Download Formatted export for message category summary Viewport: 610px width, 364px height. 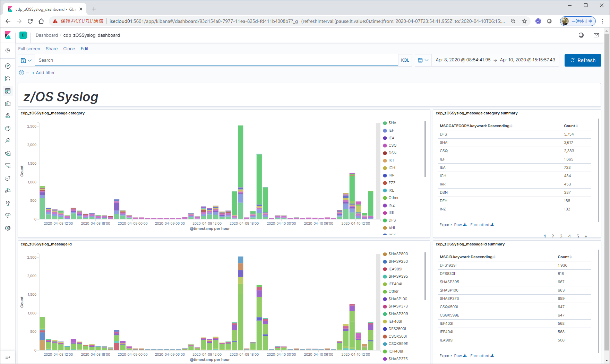coord(482,225)
